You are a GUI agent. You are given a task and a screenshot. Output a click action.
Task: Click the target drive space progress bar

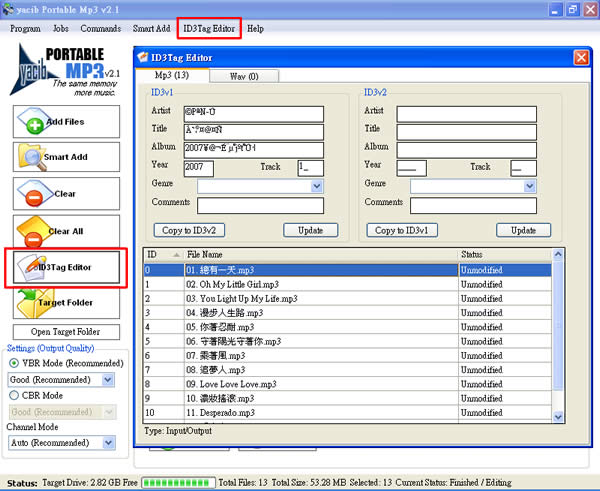click(x=178, y=483)
